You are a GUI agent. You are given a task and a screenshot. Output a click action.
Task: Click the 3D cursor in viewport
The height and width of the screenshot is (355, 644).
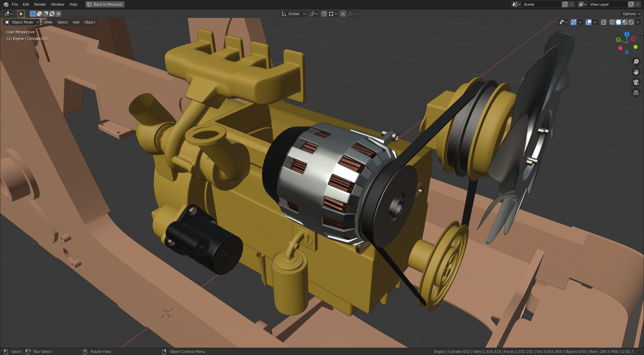click(x=167, y=313)
